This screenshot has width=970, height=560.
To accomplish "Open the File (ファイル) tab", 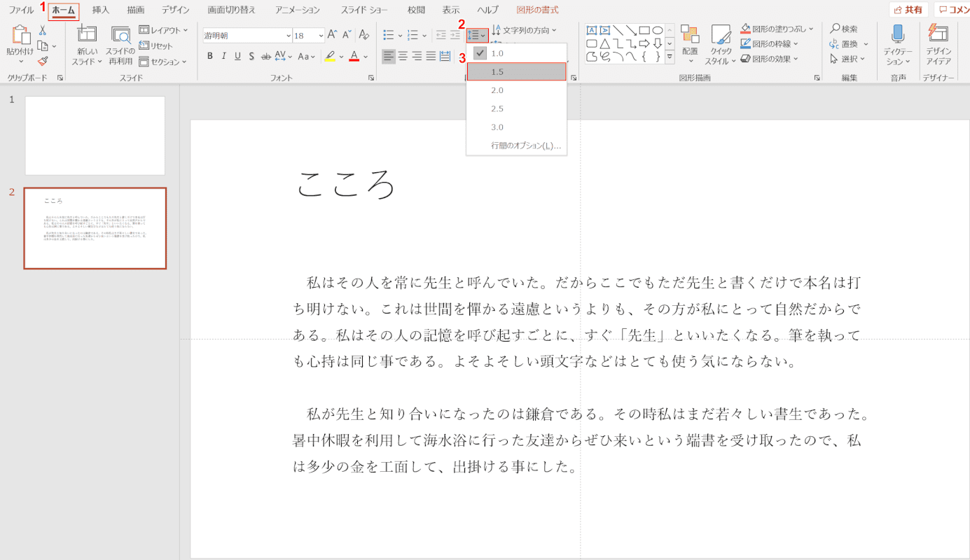I will [21, 10].
